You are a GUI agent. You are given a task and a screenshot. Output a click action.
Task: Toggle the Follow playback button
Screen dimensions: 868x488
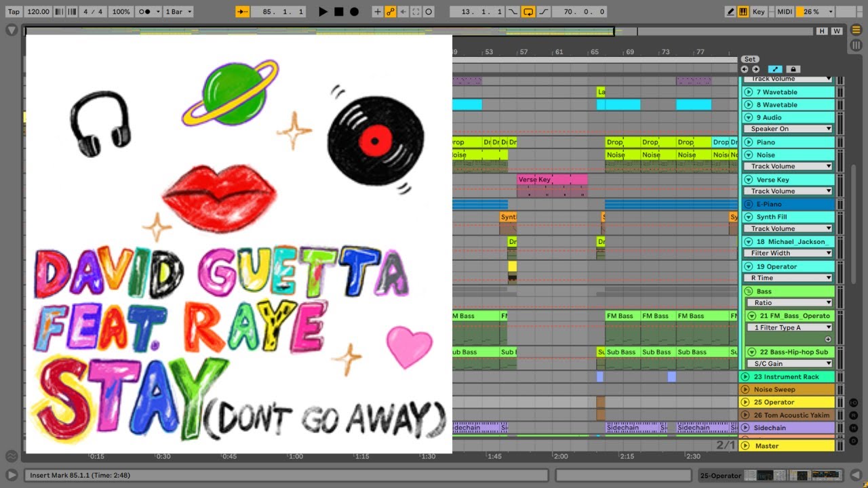242,12
